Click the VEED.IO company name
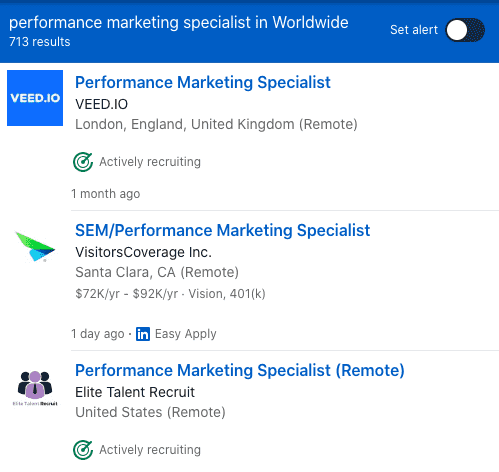Viewport: 499px width, 472px height. 102,104
